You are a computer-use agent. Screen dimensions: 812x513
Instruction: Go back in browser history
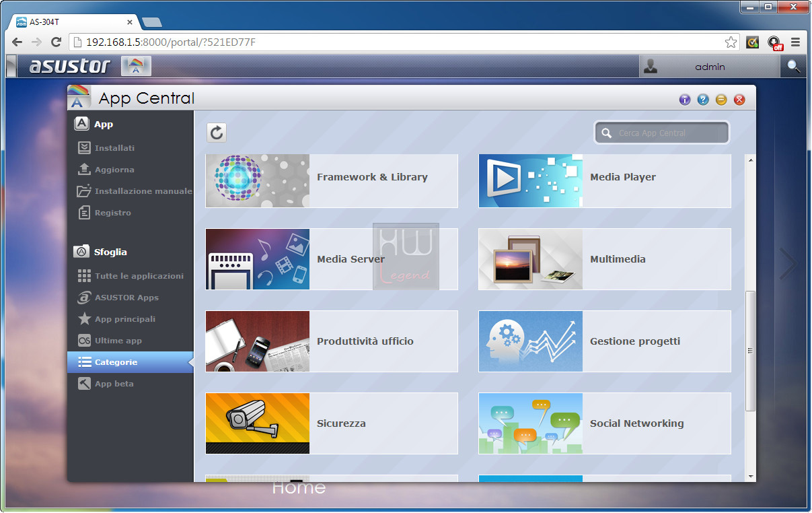[x=17, y=42]
